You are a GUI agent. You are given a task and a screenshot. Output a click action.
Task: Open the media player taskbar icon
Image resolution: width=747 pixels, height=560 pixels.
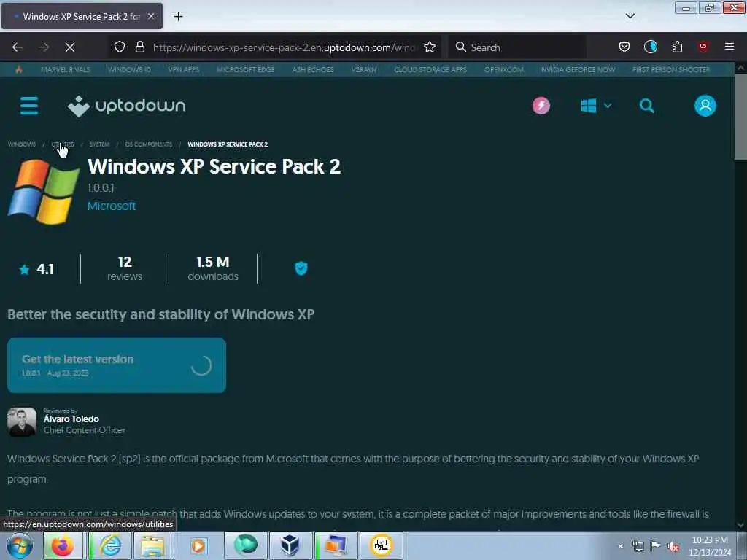198,545
